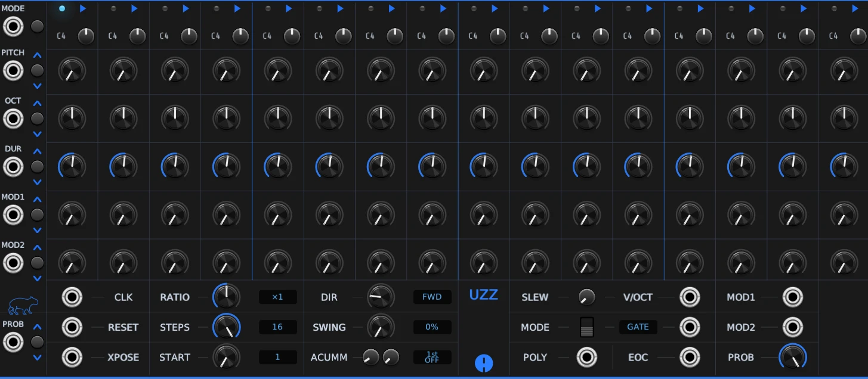Click the first ACUMM knob
Image resolution: width=868 pixels, height=379 pixels.
371,358
